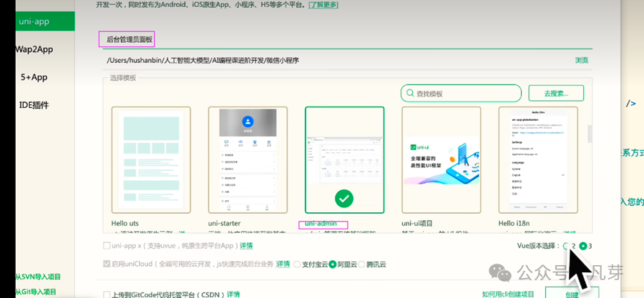Select the 腾讯云 radio button
Image resolution: width=644 pixels, height=298 pixels.
click(x=362, y=264)
